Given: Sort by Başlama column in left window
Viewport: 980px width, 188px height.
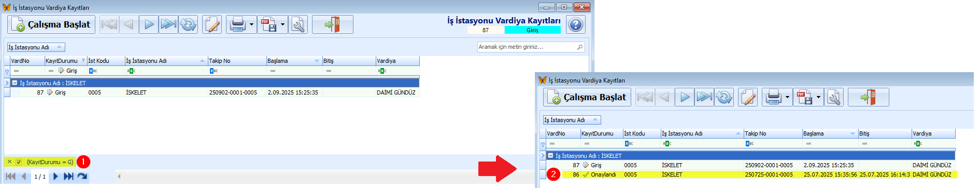Looking at the screenshot, I should (293, 61).
